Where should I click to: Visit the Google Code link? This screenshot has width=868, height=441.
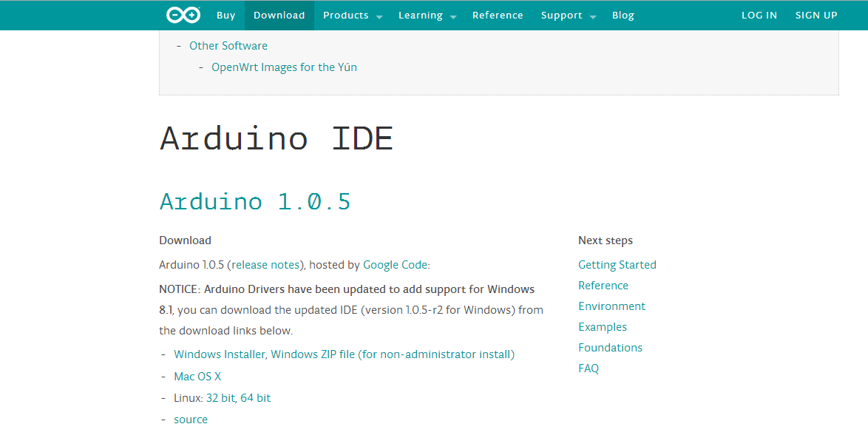tap(396, 265)
